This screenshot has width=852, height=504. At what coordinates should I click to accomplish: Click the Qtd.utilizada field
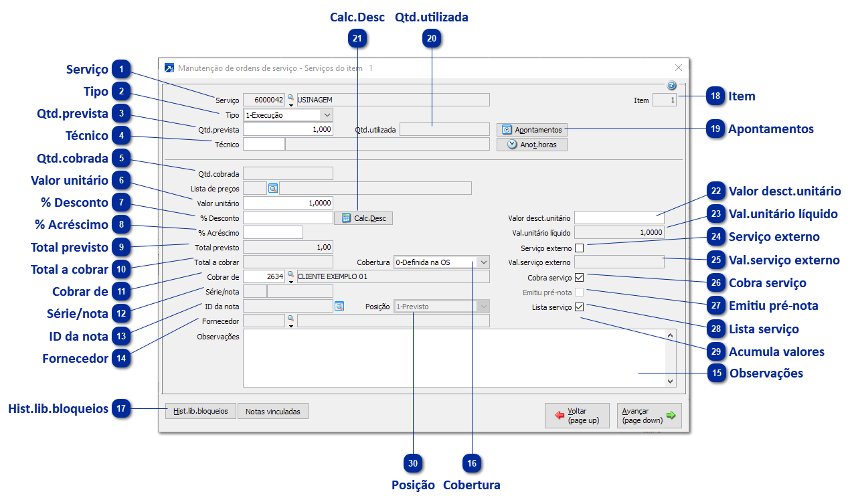coord(444,129)
